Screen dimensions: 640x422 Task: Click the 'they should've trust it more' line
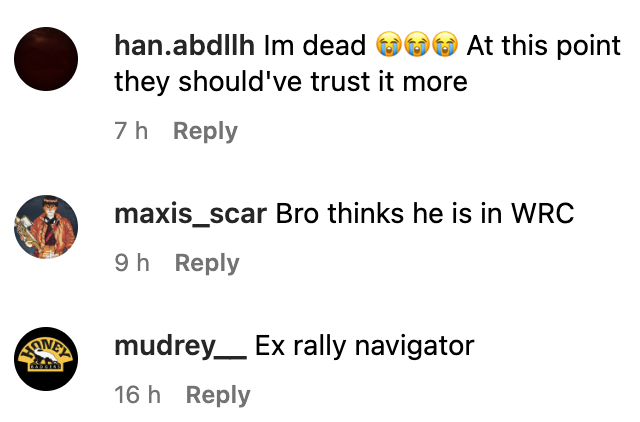coord(291,81)
